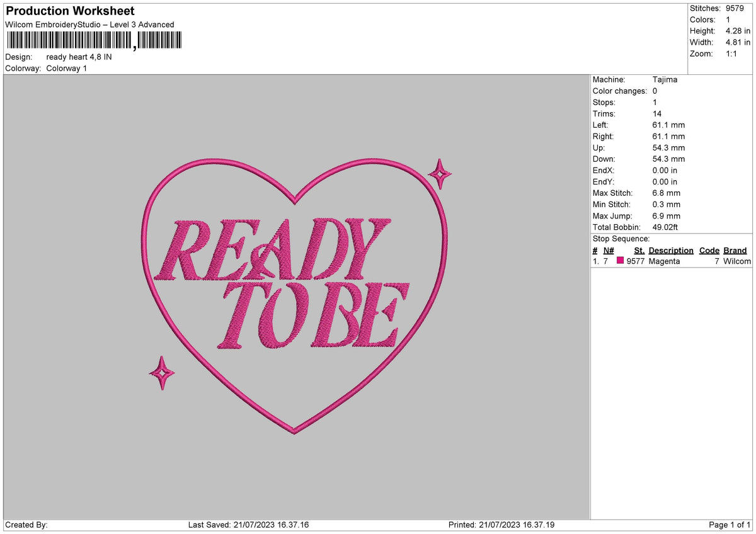The image size is (756, 534).
Task: Click the 'St.' column header
Action: (x=639, y=250)
